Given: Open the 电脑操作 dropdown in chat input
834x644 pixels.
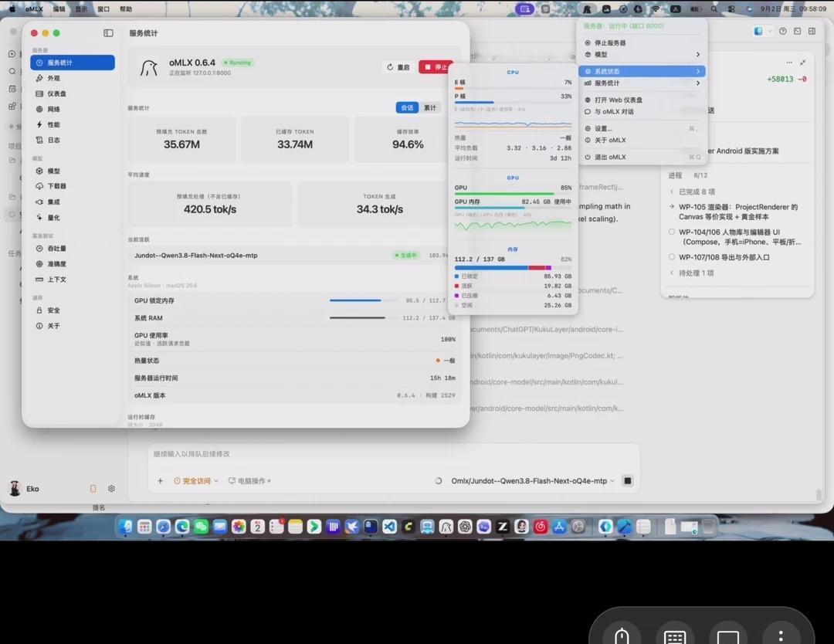Looking at the screenshot, I should pyautogui.click(x=249, y=481).
